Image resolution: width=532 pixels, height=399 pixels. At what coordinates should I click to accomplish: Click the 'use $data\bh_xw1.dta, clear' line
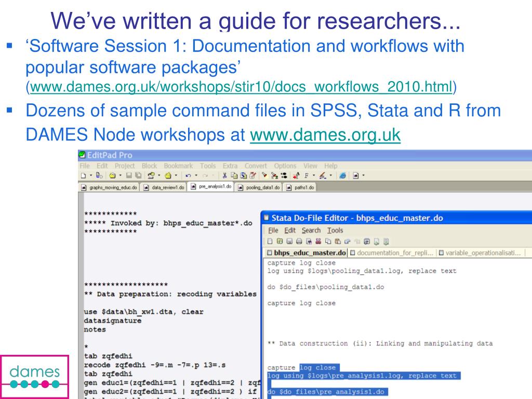[144, 312]
